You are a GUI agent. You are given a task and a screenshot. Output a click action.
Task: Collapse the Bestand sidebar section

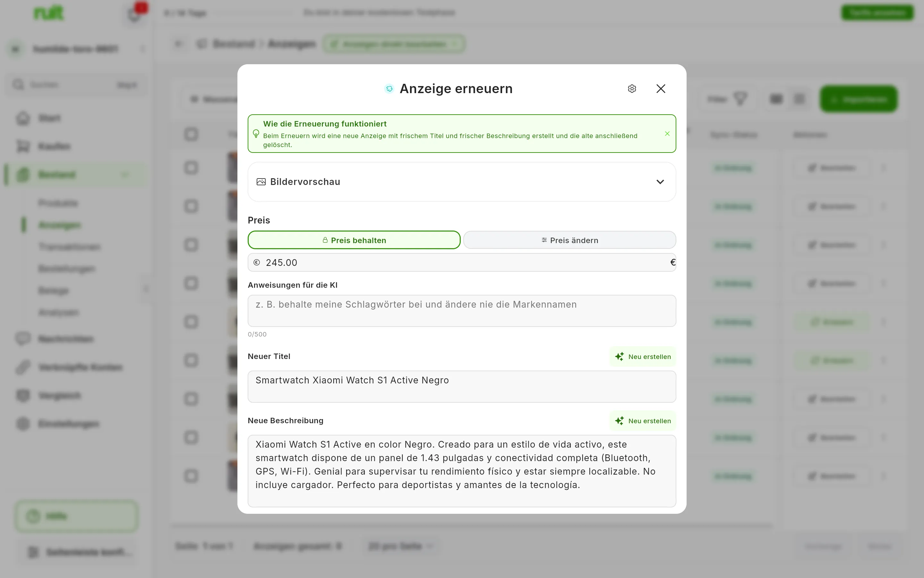[x=124, y=175]
